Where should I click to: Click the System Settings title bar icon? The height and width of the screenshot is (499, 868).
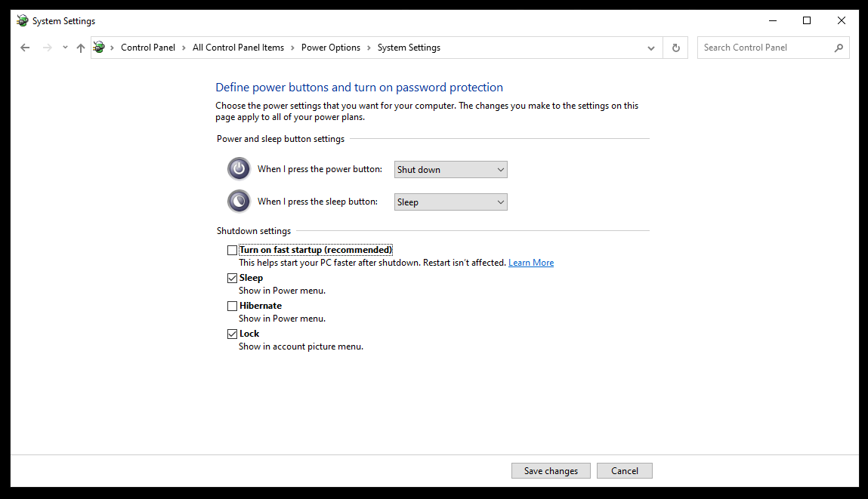click(22, 20)
